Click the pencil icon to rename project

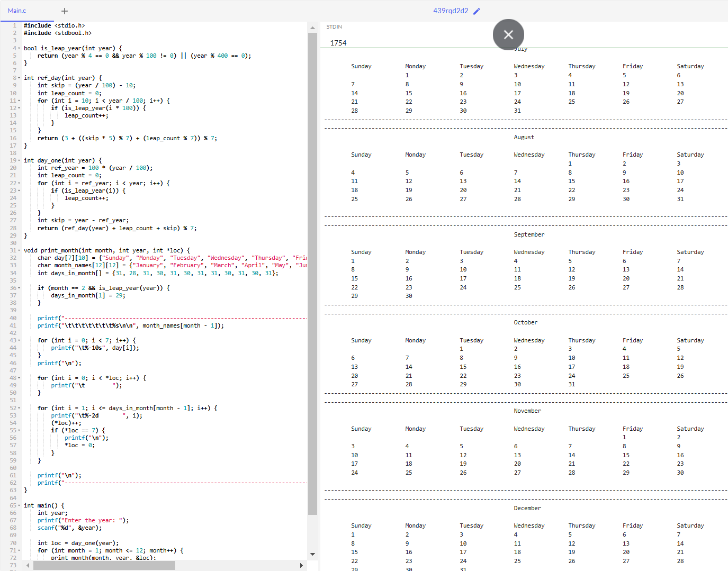click(477, 11)
